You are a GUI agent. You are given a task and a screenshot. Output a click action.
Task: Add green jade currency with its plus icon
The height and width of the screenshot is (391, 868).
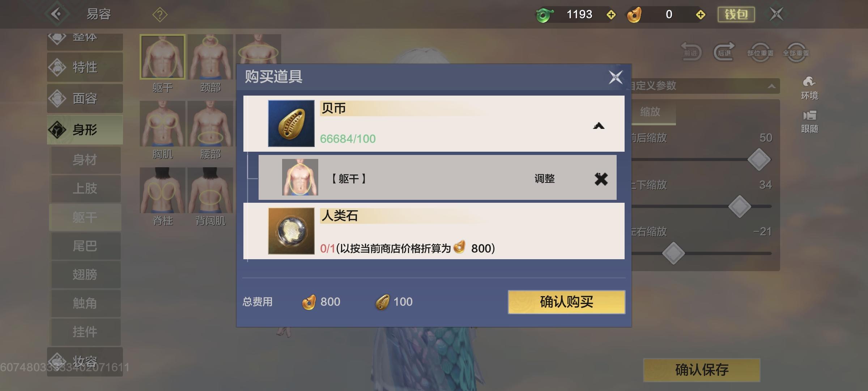coord(611,15)
